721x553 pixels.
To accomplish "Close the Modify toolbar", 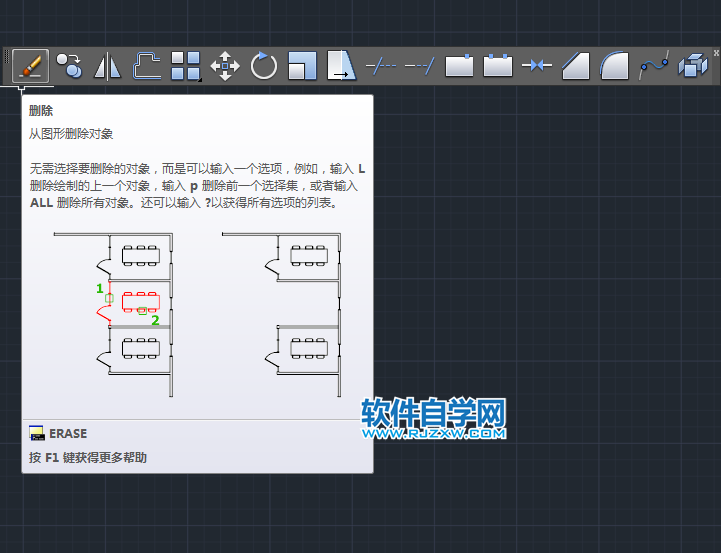I will pyautogui.click(x=716, y=53).
